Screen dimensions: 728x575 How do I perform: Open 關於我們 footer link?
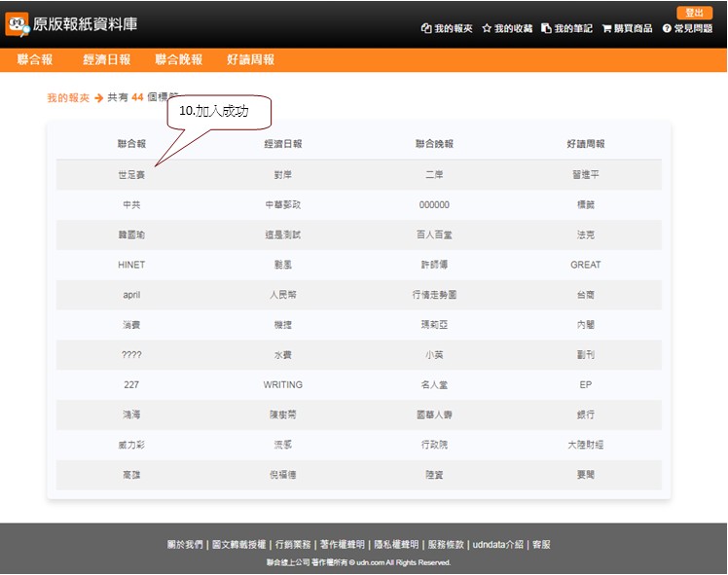(x=185, y=545)
